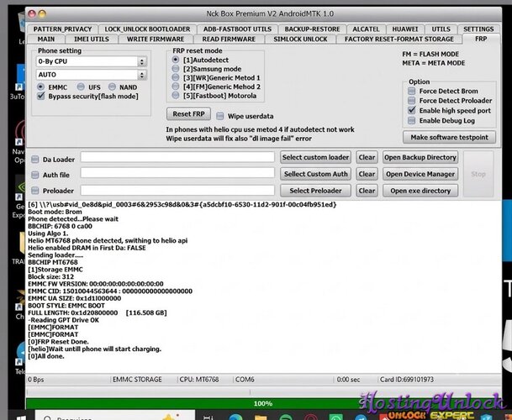This screenshot has height=420, width=512.
Task: Click Make software testpoint button
Action: click(x=449, y=138)
